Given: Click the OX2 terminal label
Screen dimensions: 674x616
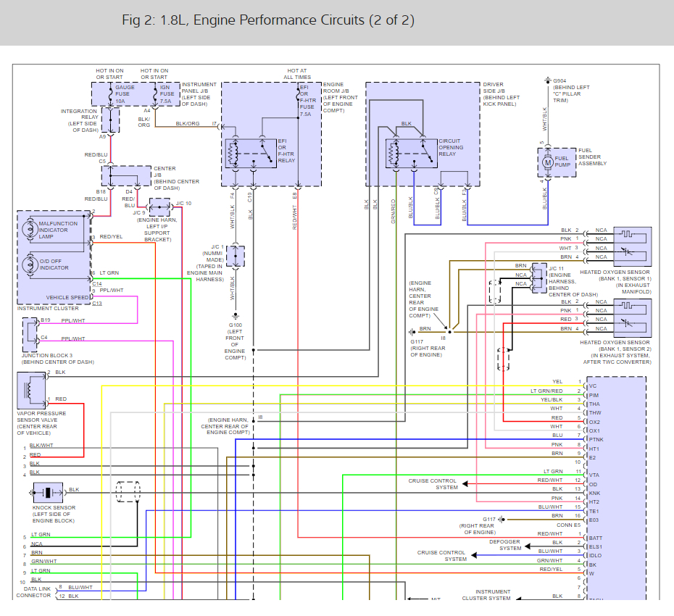Looking at the screenshot, I should click(x=594, y=422).
